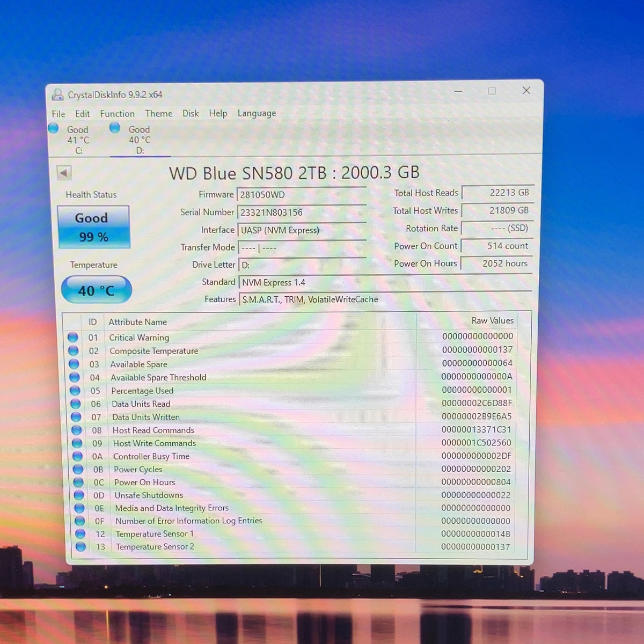Viewport: 644px width, 644px height.
Task: Click the status dot beside Data Units Written
Action: [76, 417]
